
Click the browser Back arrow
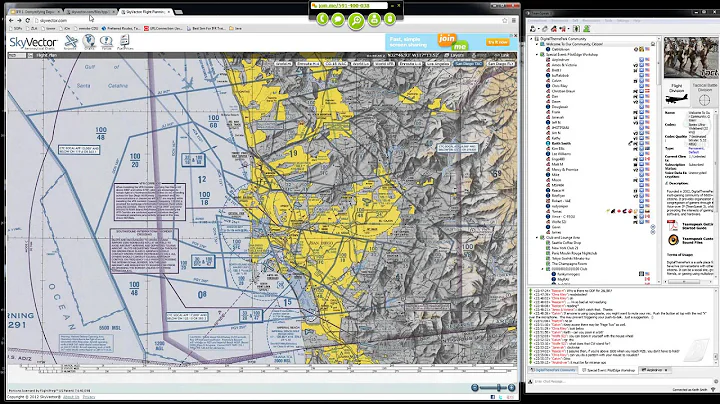point(11,20)
